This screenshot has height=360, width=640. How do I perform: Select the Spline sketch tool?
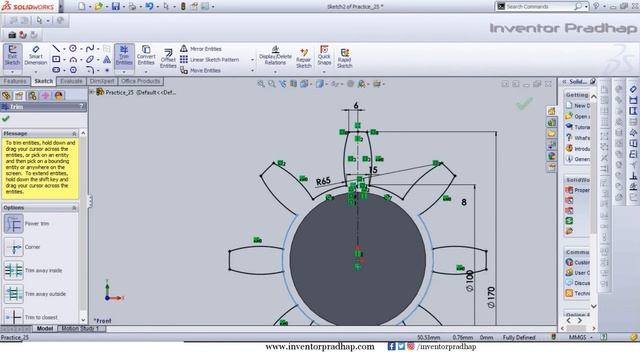(x=90, y=49)
